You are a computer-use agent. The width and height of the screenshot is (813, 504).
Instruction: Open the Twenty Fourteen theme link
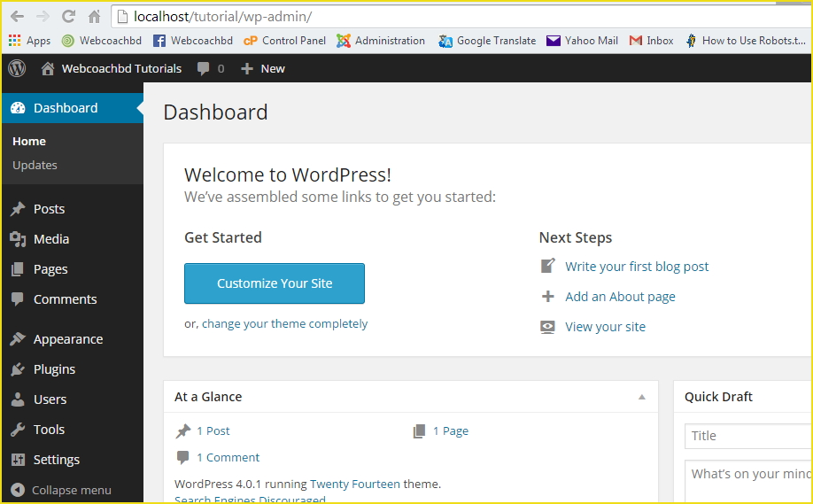point(355,484)
